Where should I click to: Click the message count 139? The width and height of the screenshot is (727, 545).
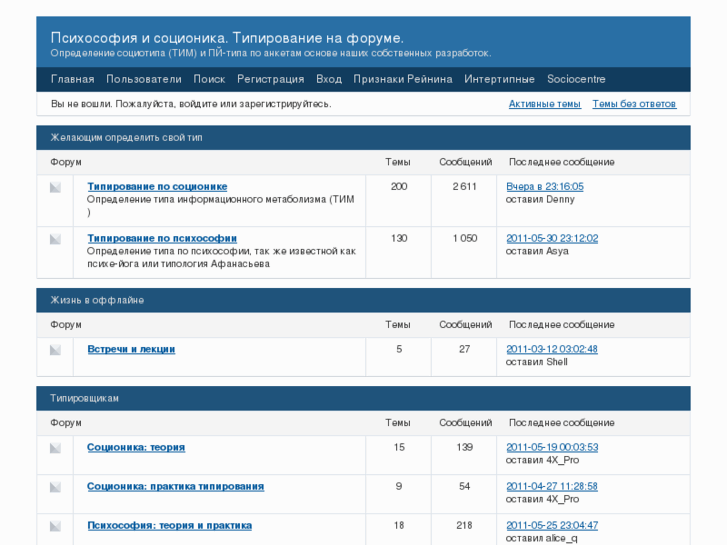tap(464, 447)
